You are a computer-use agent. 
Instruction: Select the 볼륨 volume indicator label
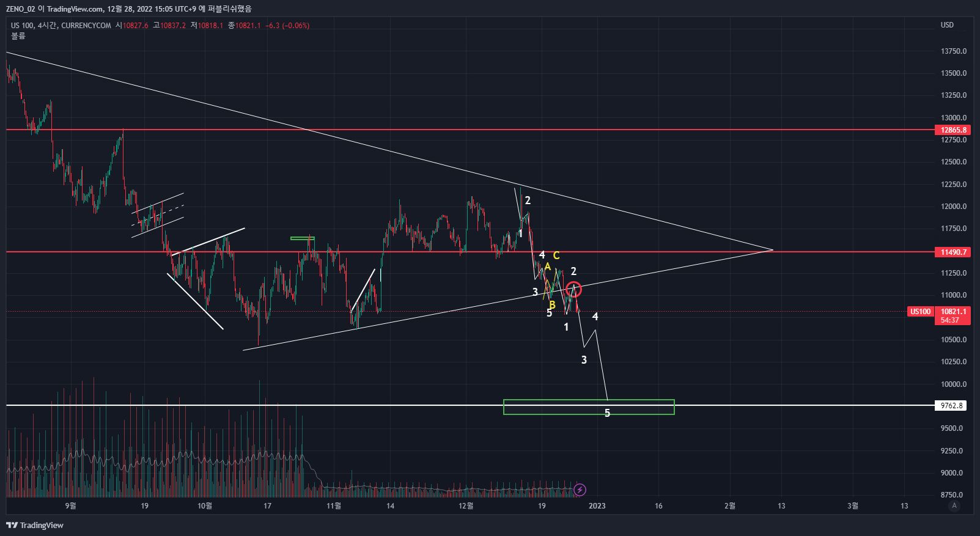tap(18, 36)
